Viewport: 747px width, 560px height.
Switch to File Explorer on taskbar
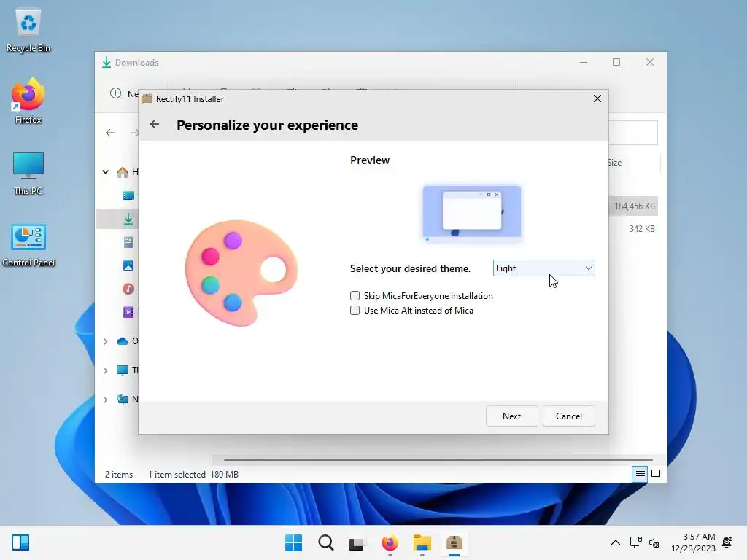click(422, 542)
